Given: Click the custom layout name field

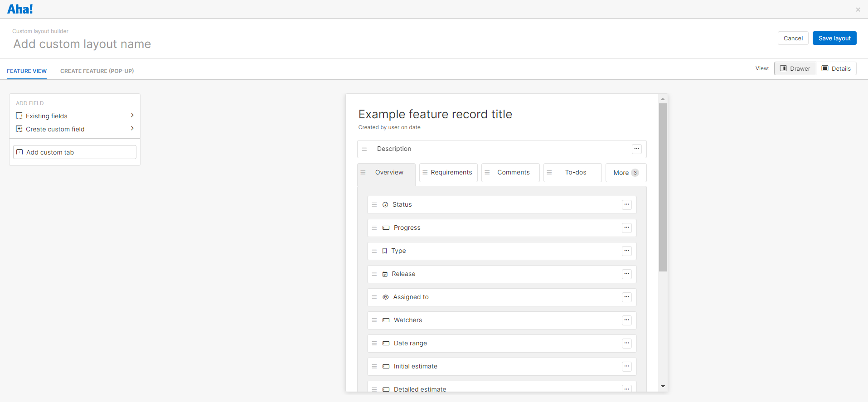Looking at the screenshot, I should coord(82,44).
